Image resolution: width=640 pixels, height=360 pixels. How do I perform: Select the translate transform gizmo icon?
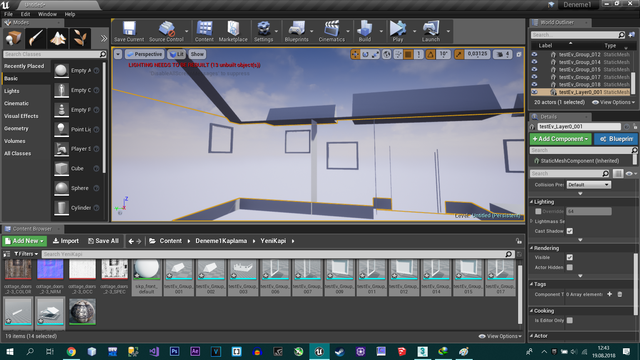355,54
